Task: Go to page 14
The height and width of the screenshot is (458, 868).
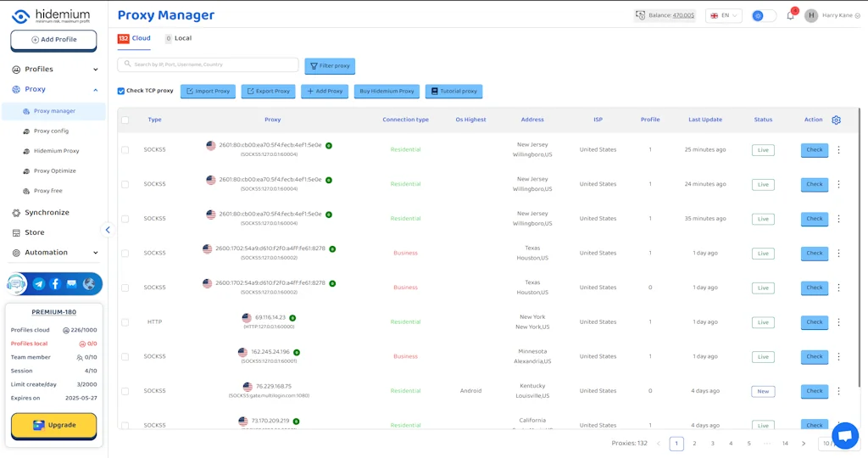Action: coord(785,443)
